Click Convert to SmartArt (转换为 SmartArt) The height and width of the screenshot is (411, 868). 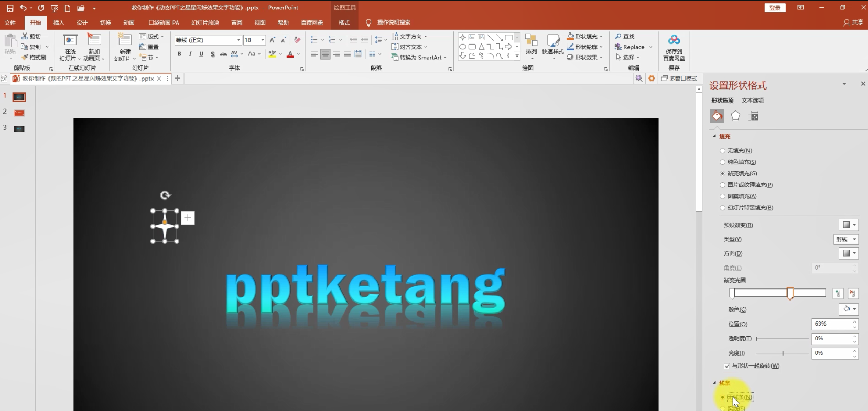419,57
